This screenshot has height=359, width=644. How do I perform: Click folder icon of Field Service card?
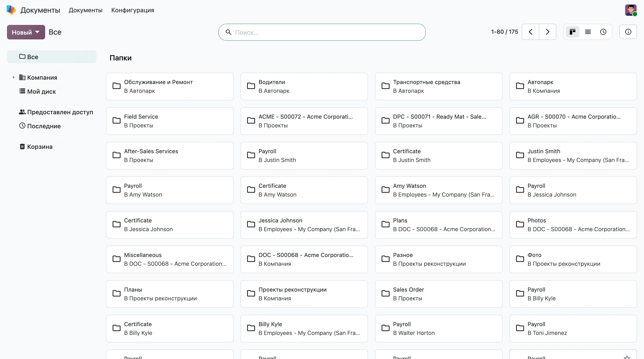(x=117, y=121)
